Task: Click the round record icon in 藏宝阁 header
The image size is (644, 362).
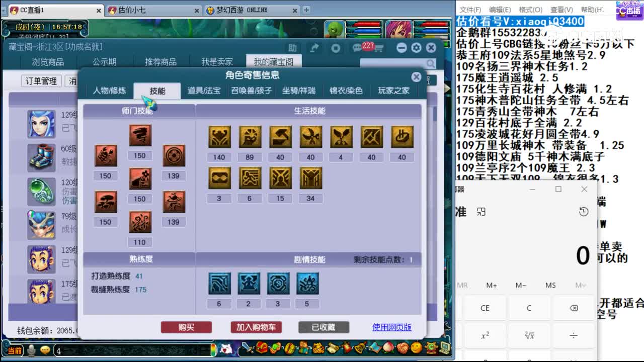Action: point(336,48)
